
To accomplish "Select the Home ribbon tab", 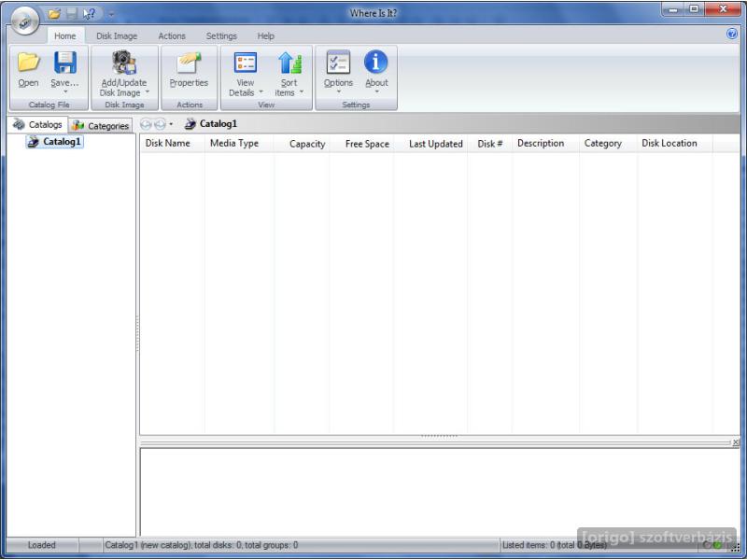I will coord(64,36).
